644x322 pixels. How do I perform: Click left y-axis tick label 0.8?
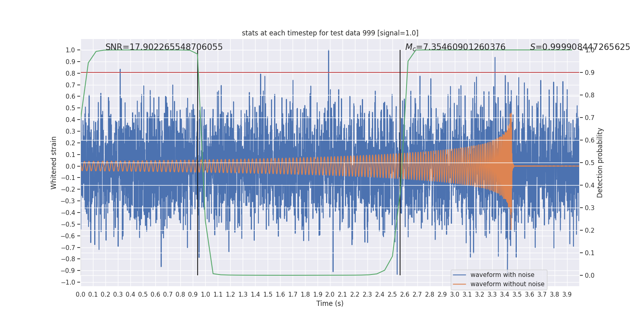[x=70, y=73]
